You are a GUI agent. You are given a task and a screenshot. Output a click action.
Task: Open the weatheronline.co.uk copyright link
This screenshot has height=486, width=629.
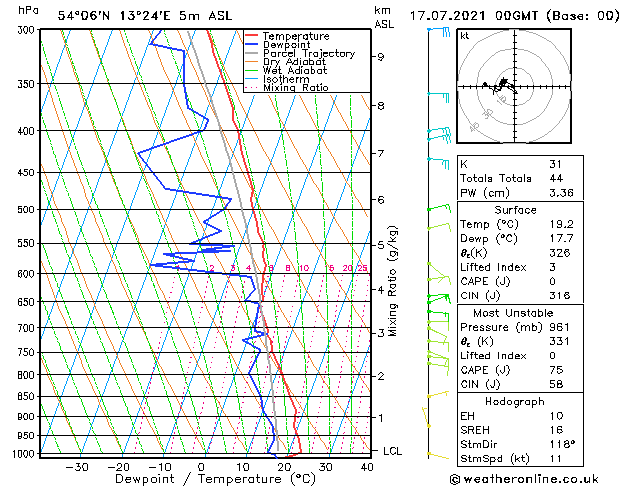click(x=524, y=479)
